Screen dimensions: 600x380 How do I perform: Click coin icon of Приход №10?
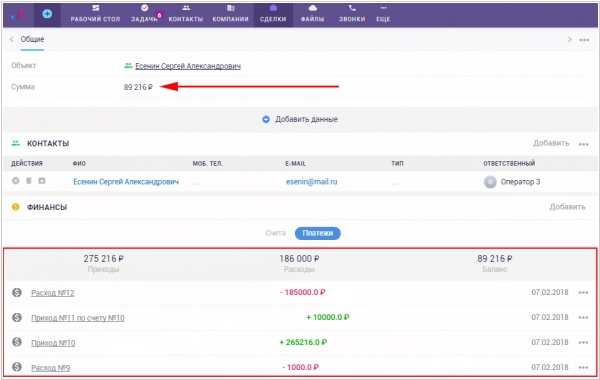pyautogui.click(x=17, y=342)
